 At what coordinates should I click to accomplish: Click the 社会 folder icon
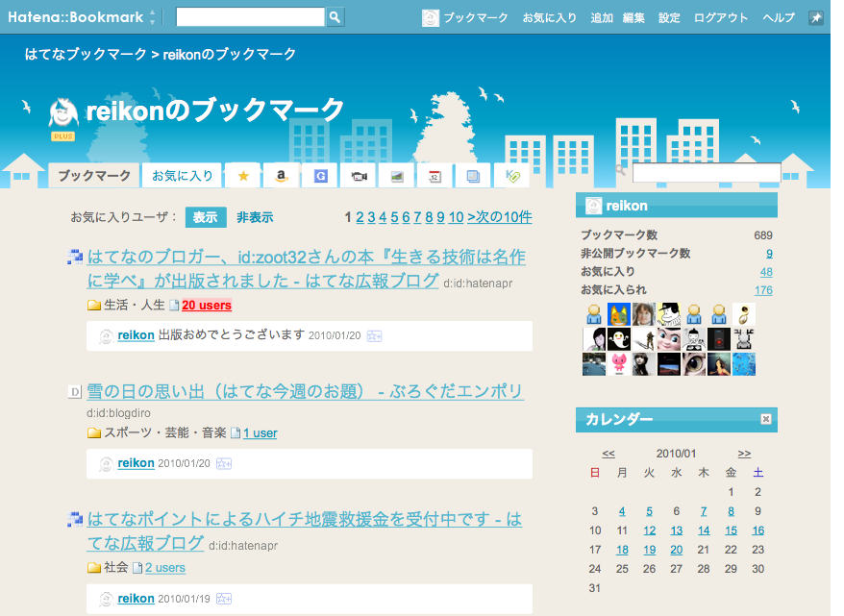94,568
